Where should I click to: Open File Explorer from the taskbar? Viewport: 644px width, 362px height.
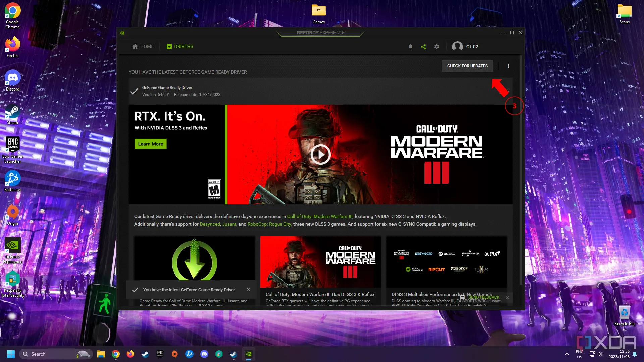pyautogui.click(x=101, y=354)
